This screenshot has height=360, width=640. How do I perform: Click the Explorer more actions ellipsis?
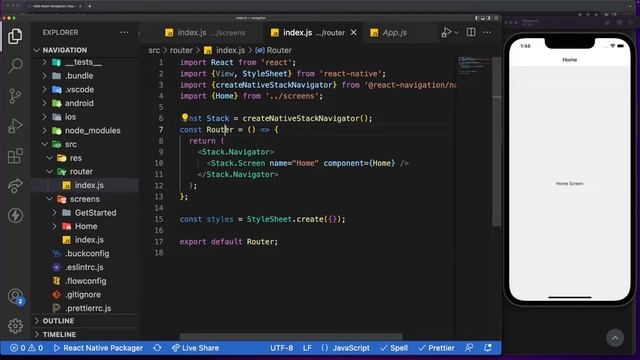pos(124,32)
